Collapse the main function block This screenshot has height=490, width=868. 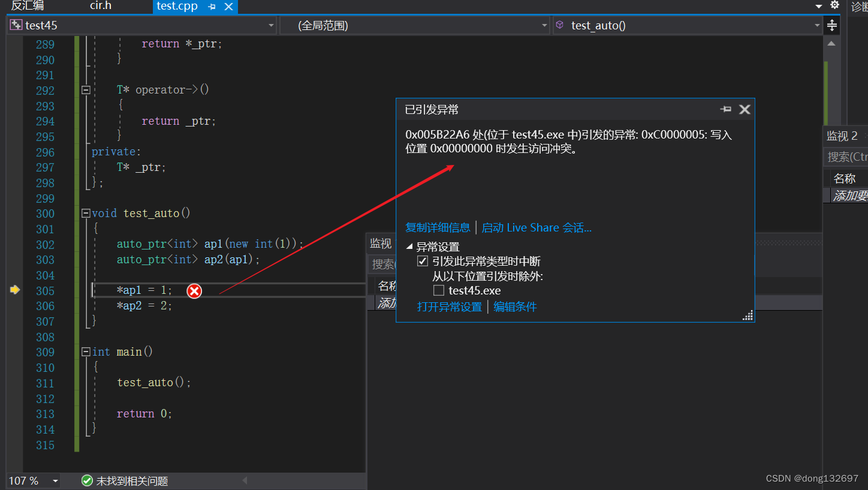pyautogui.click(x=86, y=352)
